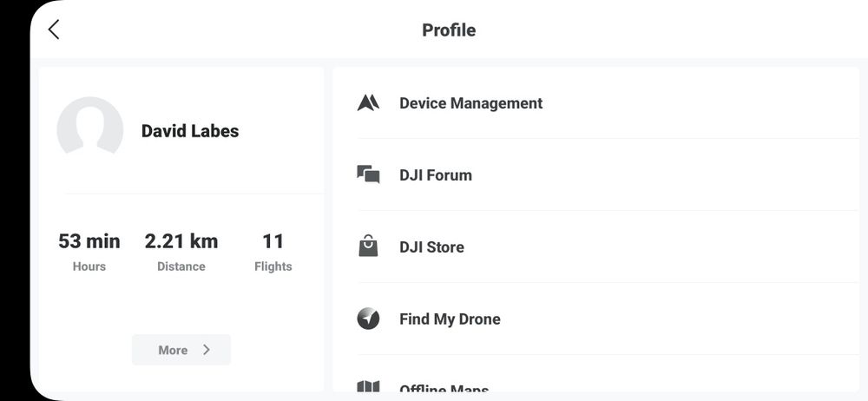Tap the Device Management drone icon

368,103
